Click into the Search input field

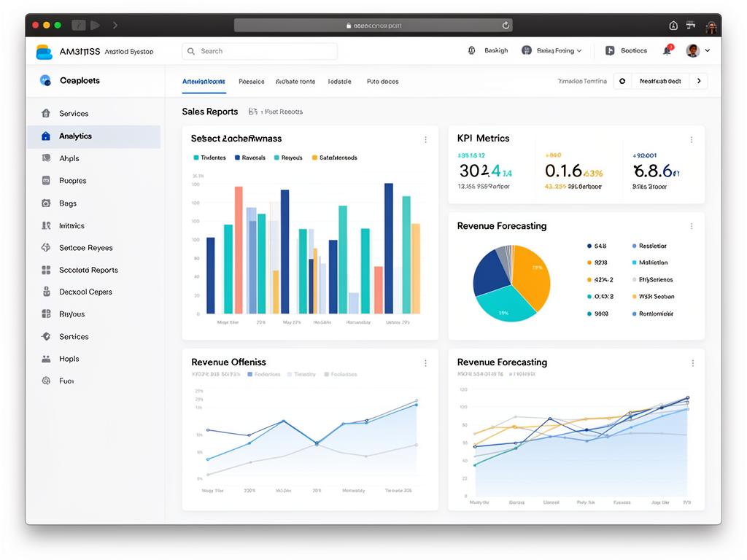pos(259,51)
